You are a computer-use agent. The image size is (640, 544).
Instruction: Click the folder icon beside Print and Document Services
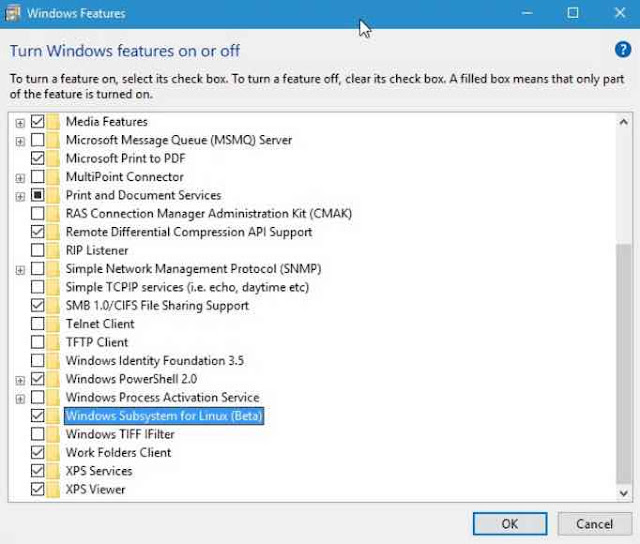53,195
